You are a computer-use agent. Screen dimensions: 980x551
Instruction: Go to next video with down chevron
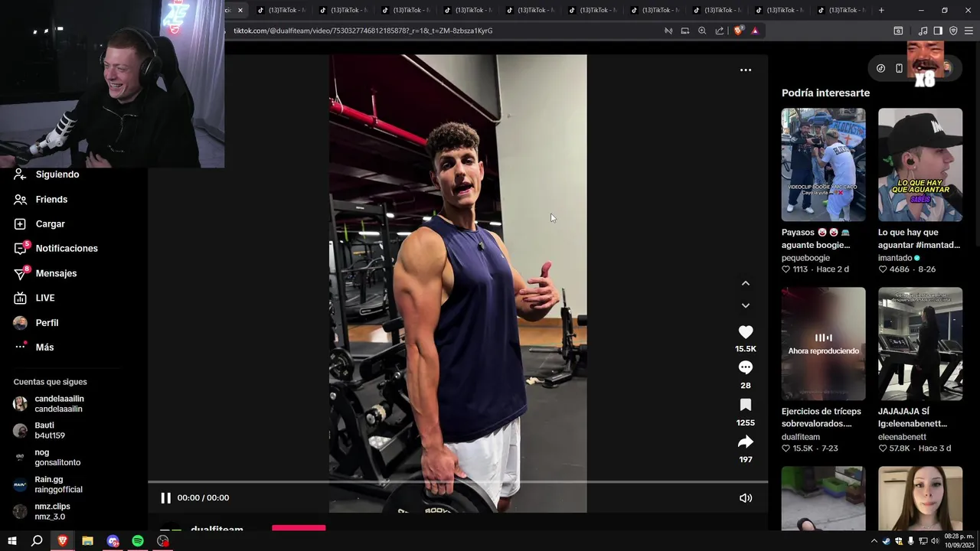pos(745,305)
